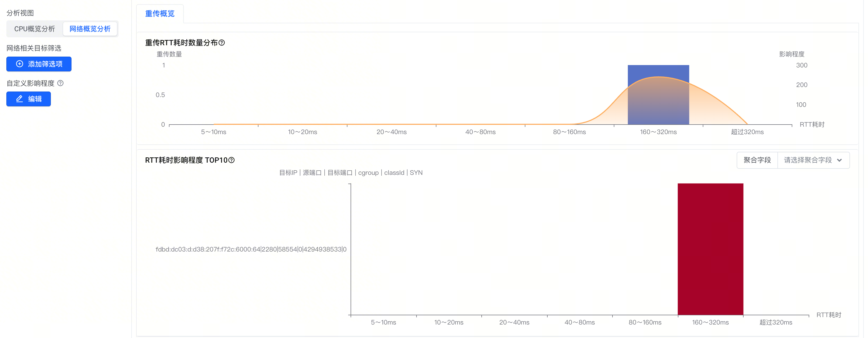Viewport: 868px width, 338px height.
Task: Click help icon beside RTT耗时影响程度 TOP10
Action: (x=231, y=160)
